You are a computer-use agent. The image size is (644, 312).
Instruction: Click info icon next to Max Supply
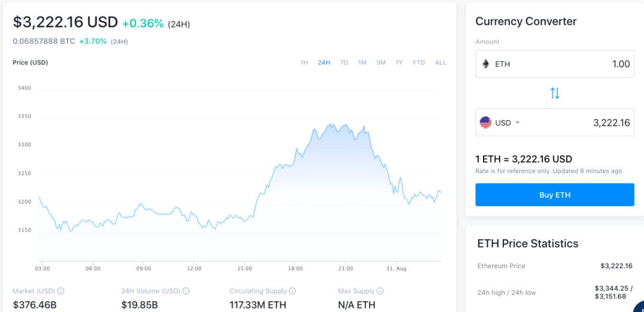click(380, 291)
